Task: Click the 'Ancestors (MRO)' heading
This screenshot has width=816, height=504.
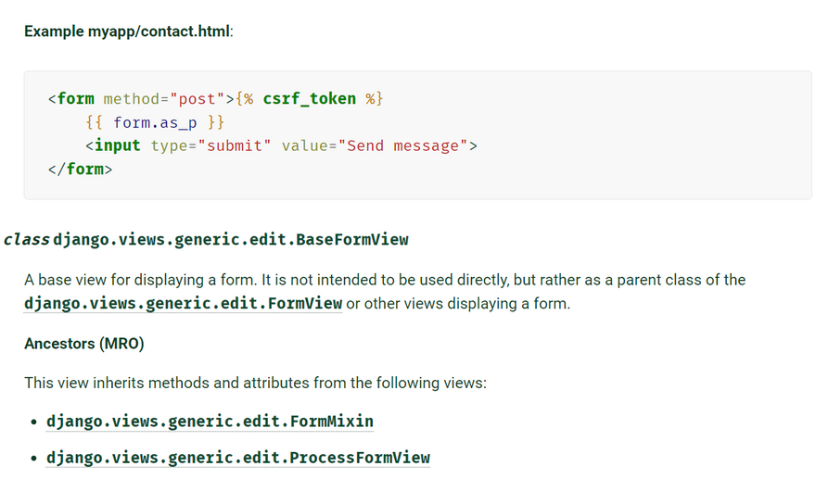Action: coord(84,344)
